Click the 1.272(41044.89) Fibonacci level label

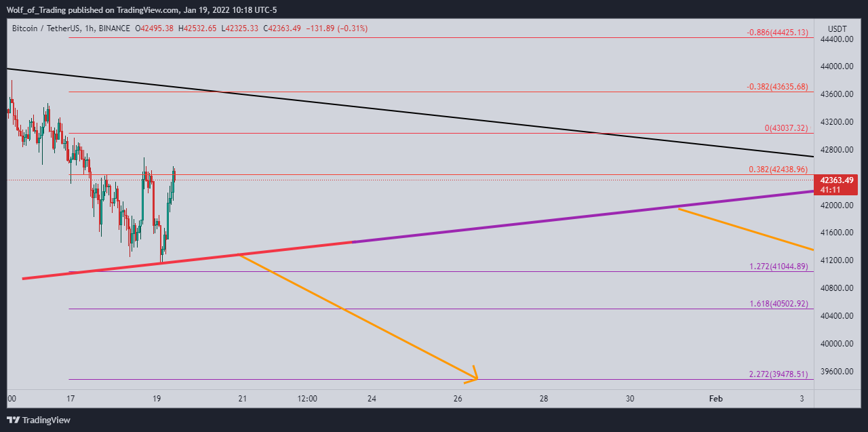[x=779, y=267]
